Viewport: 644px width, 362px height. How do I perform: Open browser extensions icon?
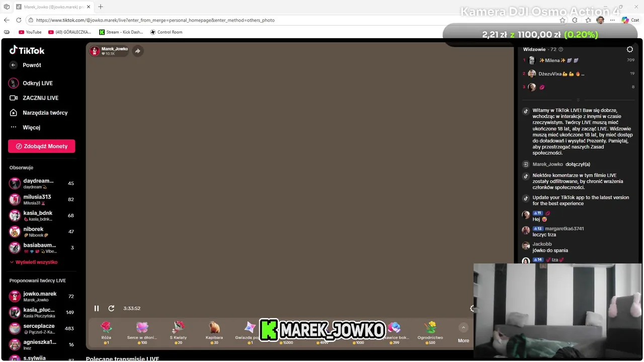point(575,20)
